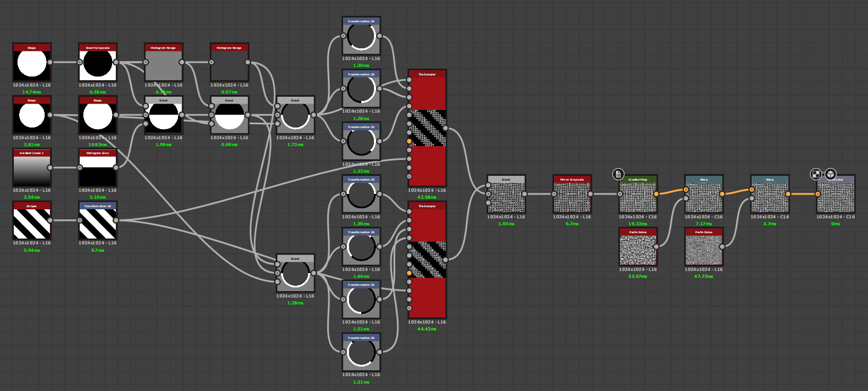
Task: Select the Invert Grayscale node
Action: 98,62
